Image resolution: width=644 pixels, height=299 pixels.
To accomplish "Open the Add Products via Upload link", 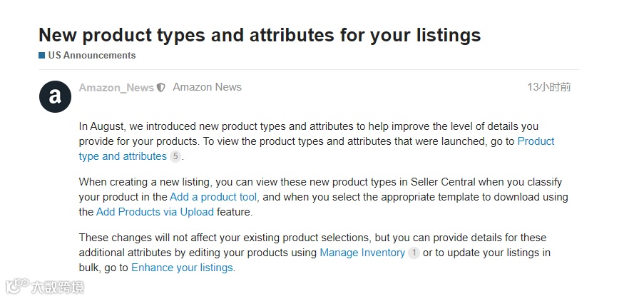I will pyautogui.click(x=155, y=212).
